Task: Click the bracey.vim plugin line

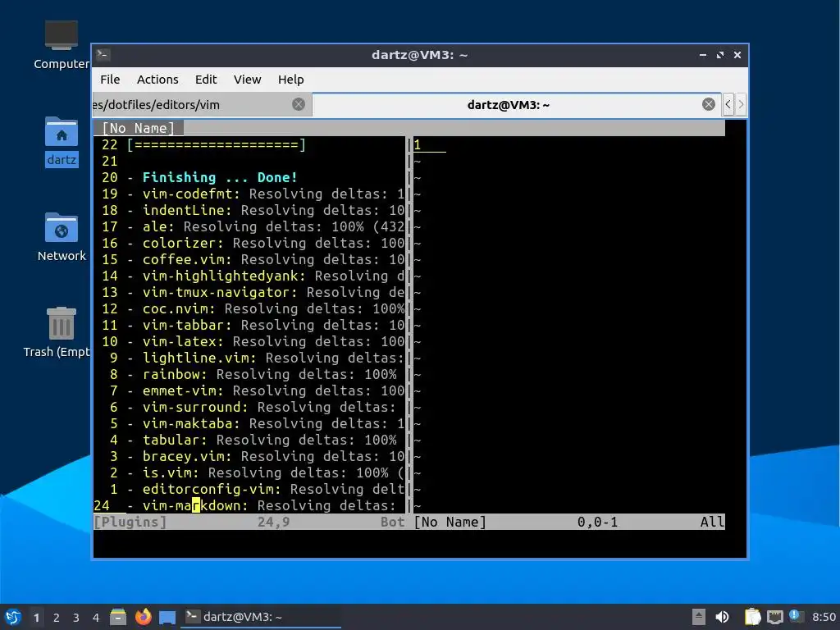Action: point(249,456)
